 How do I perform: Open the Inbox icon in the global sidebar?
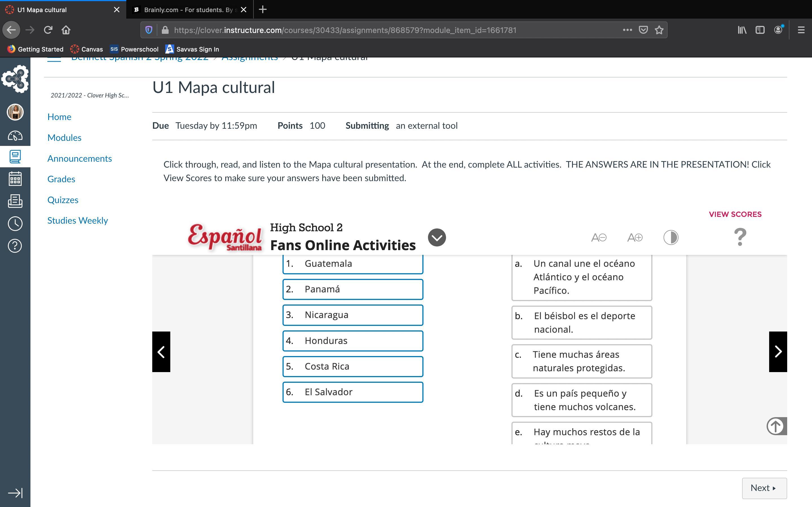[15, 201]
